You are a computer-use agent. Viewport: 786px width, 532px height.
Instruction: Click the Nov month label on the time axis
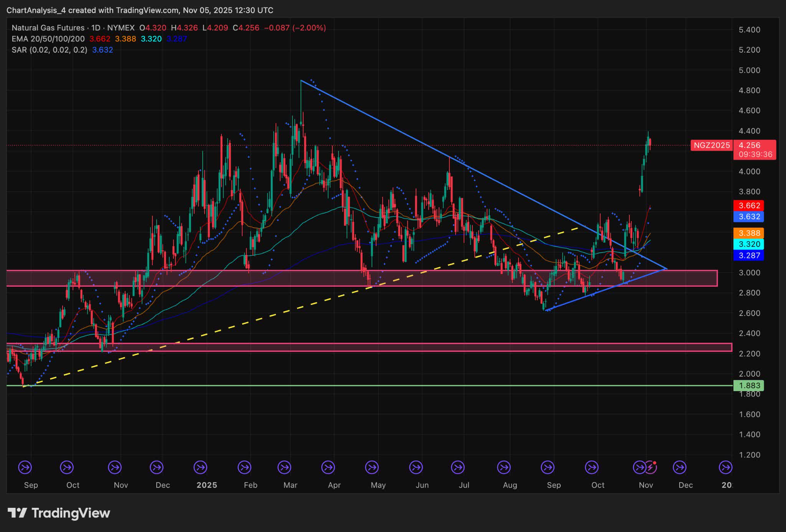point(646,485)
